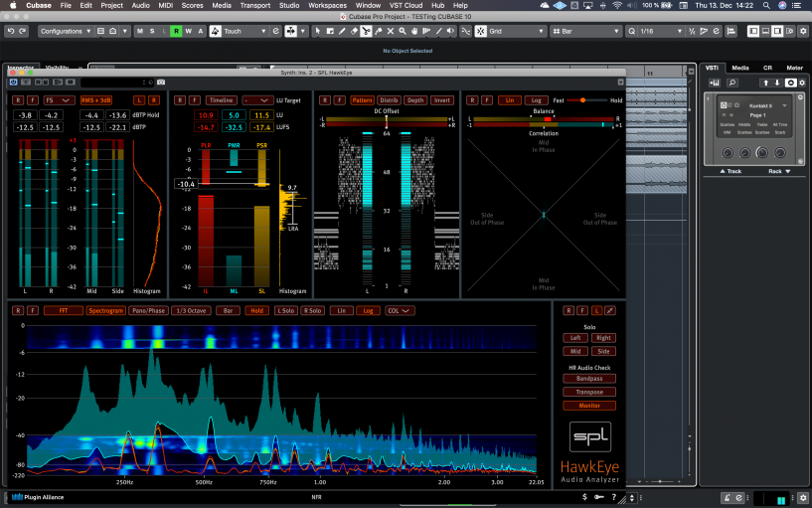Open the Configurations dropdown

(66, 31)
